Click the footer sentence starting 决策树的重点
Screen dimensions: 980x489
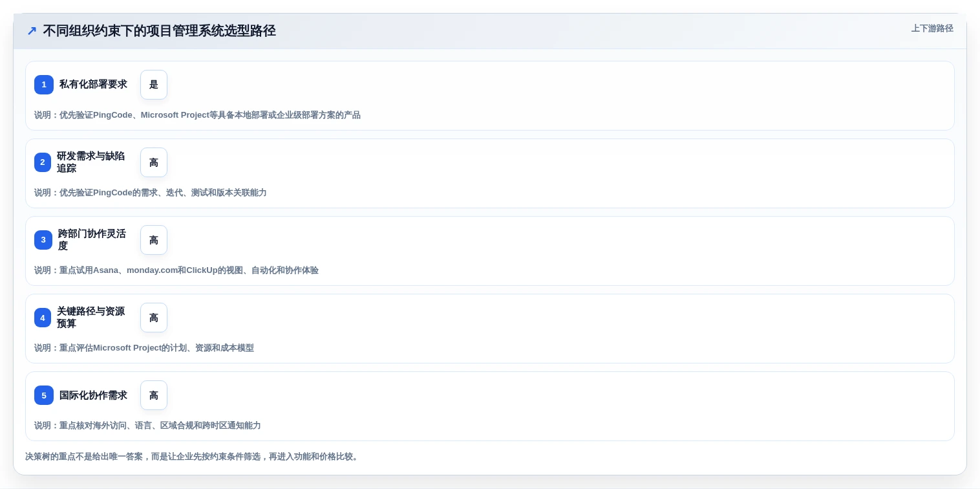[x=193, y=457]
